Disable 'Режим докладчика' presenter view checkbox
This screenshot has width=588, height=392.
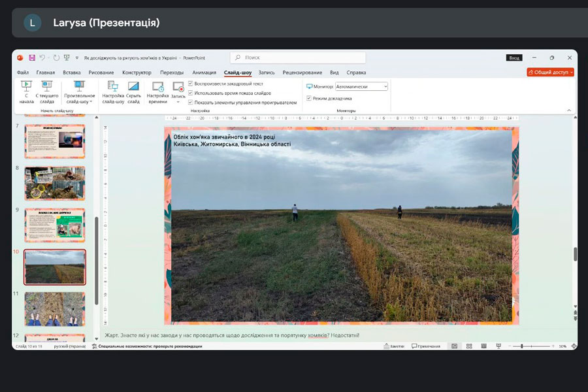[309, 99]
